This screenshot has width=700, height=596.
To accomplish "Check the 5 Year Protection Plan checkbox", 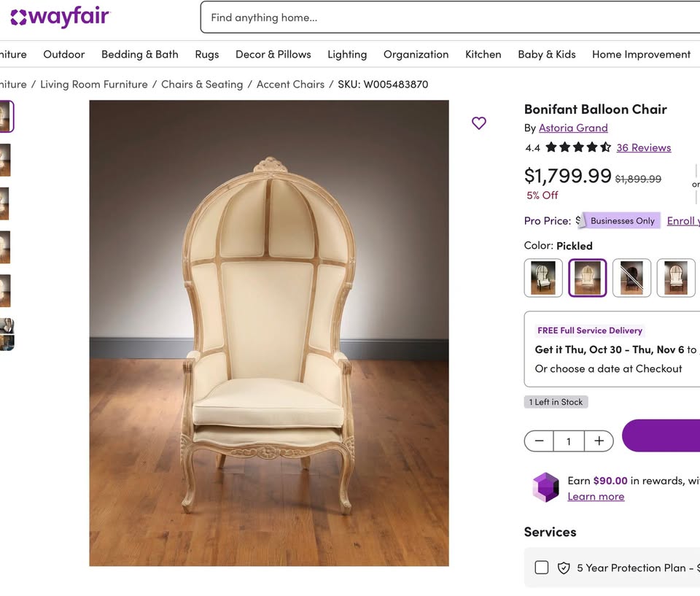I will click(542, 568).
